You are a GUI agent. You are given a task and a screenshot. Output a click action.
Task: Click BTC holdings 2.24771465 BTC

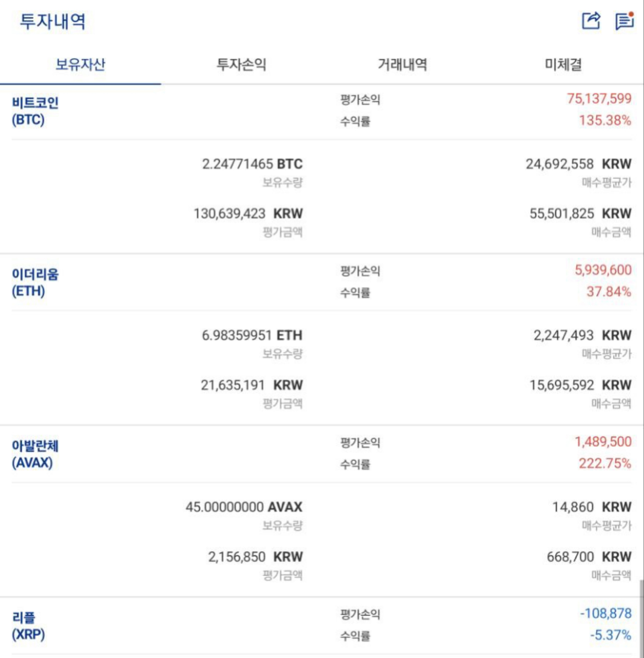tap(252, 164)
